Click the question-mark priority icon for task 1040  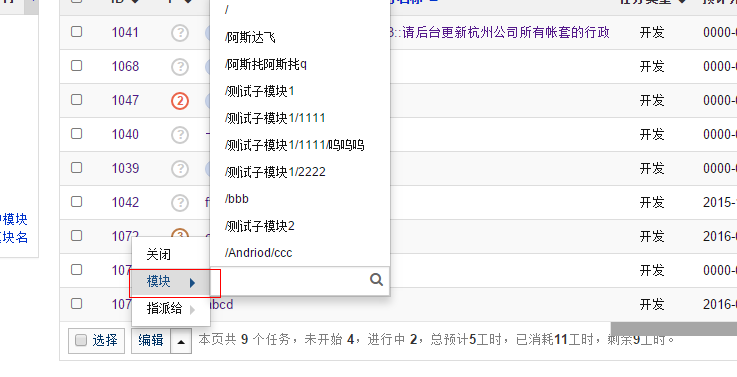[180, 135]
